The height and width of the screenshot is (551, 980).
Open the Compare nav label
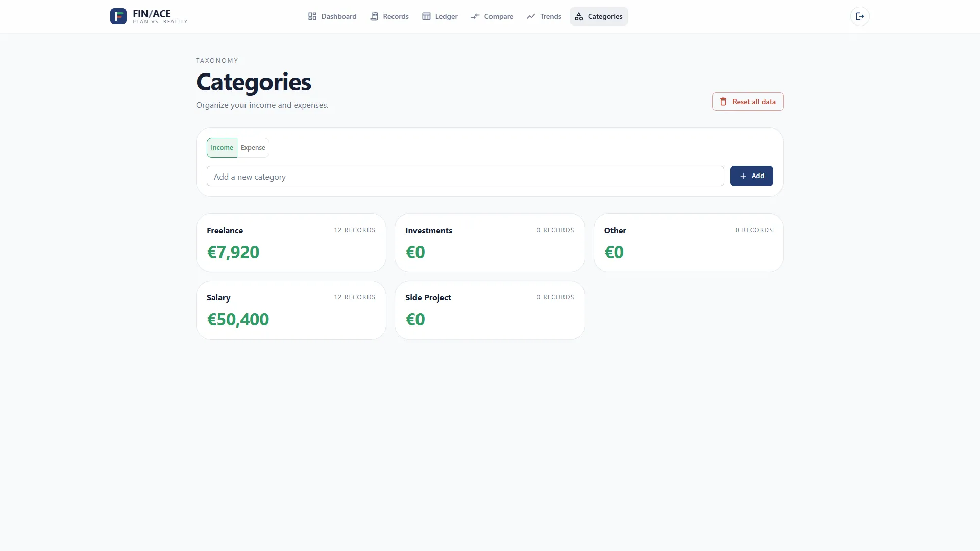point(499,16)
